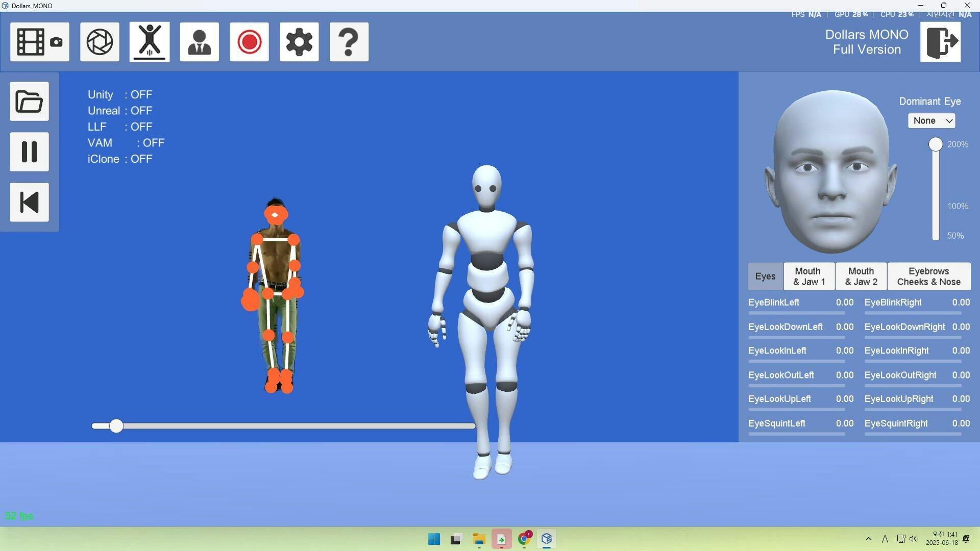
Task: Click the EyeLookOutRight slider bar
Action: point(913,386)
